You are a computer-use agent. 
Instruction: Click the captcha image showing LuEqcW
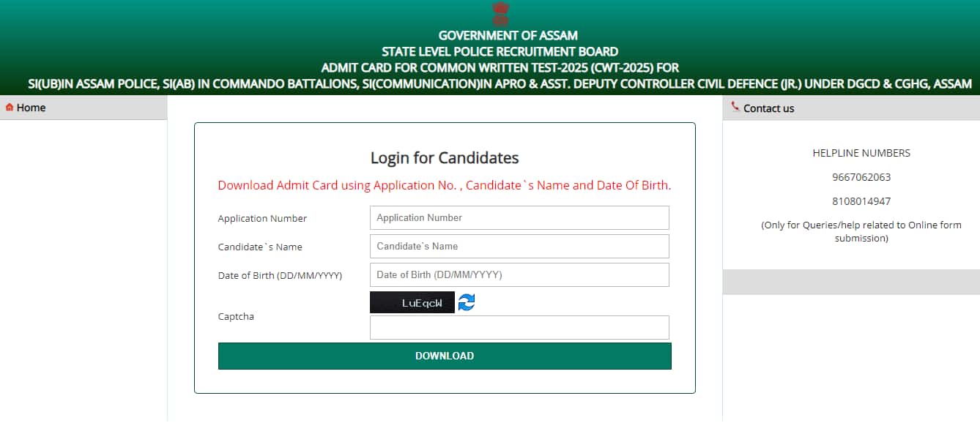tap(412, 302)
